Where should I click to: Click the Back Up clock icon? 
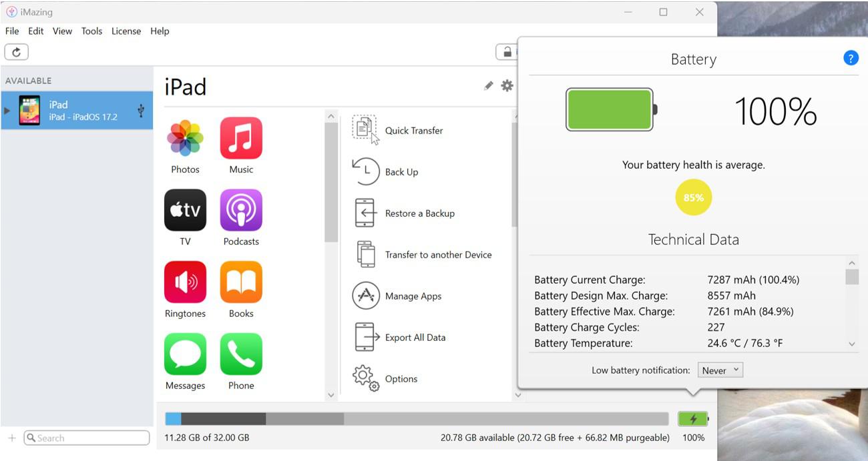[365, 171]
